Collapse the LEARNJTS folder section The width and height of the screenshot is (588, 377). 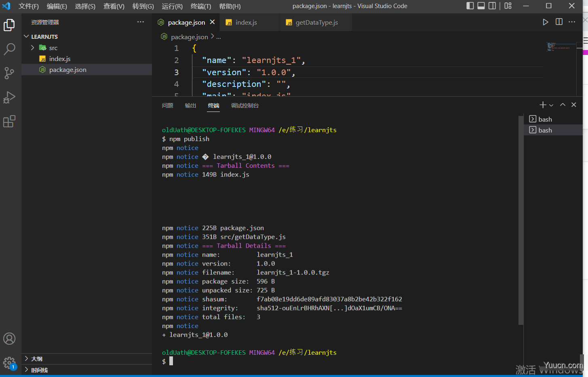[x=87, y=36]
